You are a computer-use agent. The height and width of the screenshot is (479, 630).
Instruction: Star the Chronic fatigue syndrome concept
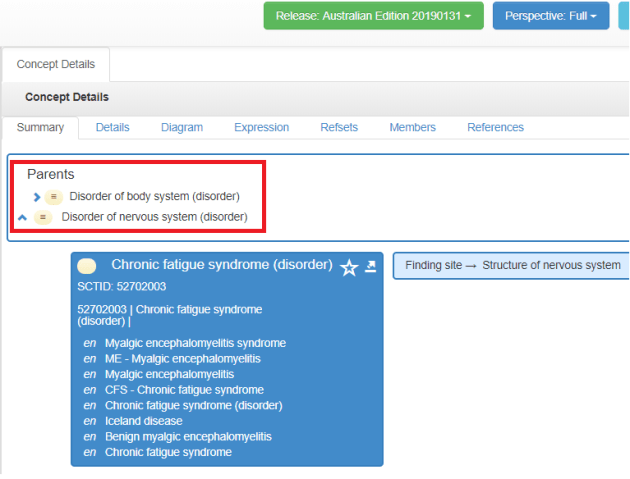(x=349, y=267)
